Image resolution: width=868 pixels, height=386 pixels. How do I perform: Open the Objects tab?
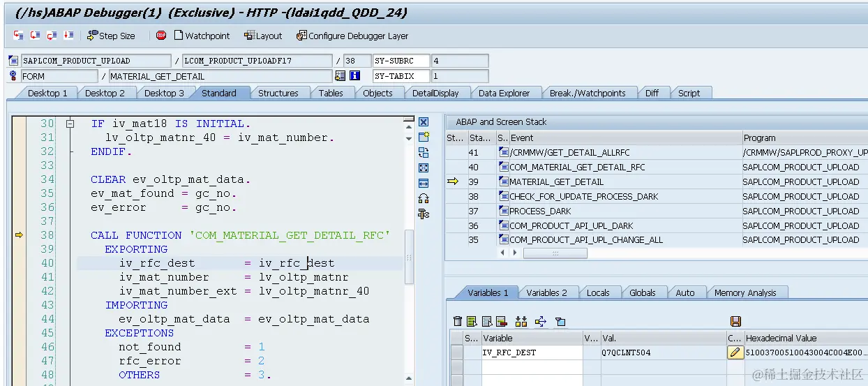pyautogui.click(x=377, y=93)
